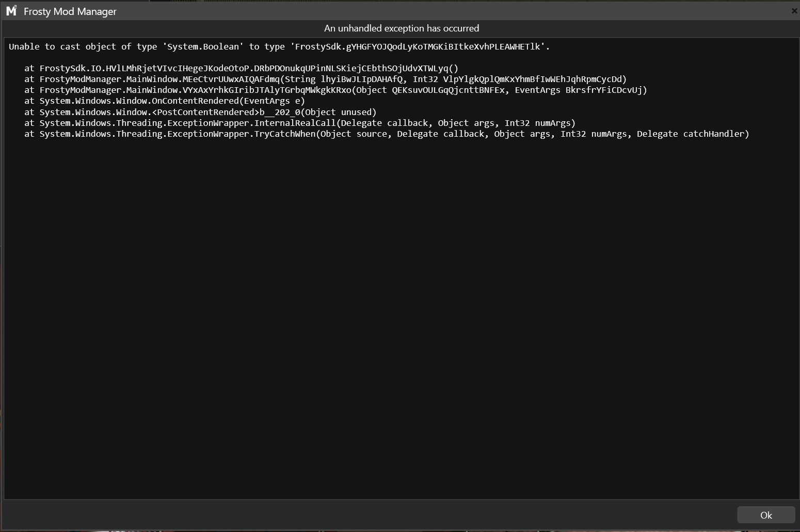Click the Frosty Mod Manager title text

pos(70,11)
